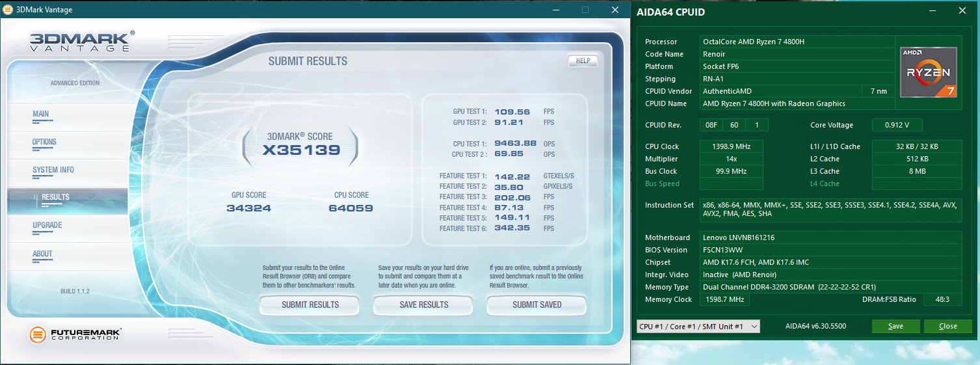The image size is (980, 365).
Task: Close the 3DMark Vantage window
Action: pyautogui.click(x=615, y=10)
